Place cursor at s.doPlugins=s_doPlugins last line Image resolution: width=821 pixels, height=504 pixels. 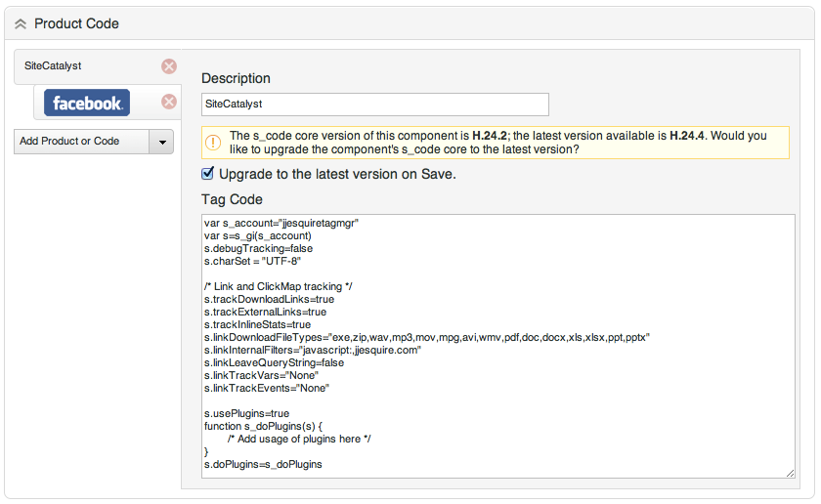[x=263, y=464]
